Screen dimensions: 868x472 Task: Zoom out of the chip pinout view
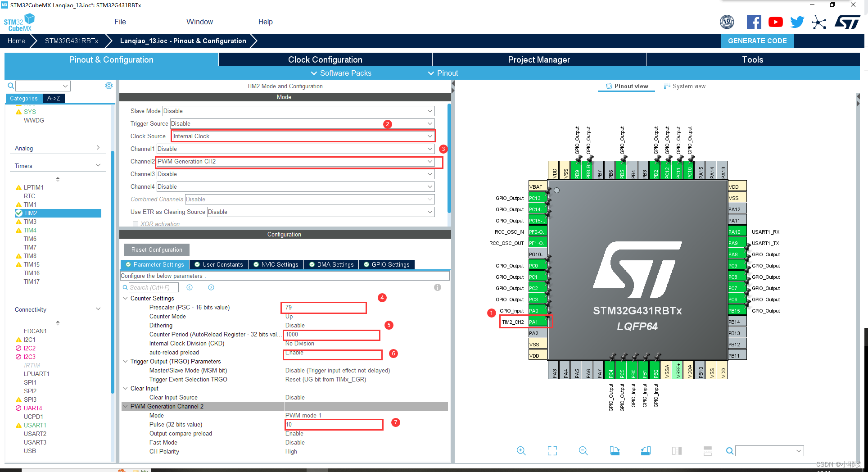click(x=583, y=451)
